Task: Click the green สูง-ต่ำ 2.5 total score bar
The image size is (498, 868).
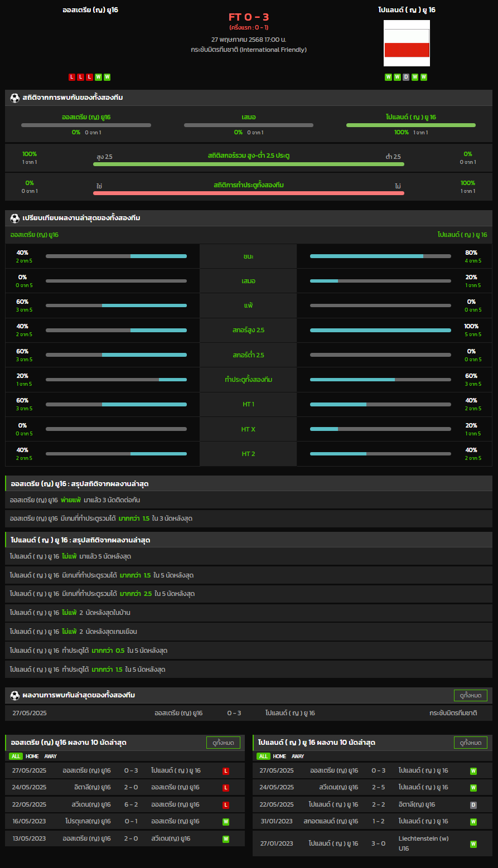Action: [249, 164]
